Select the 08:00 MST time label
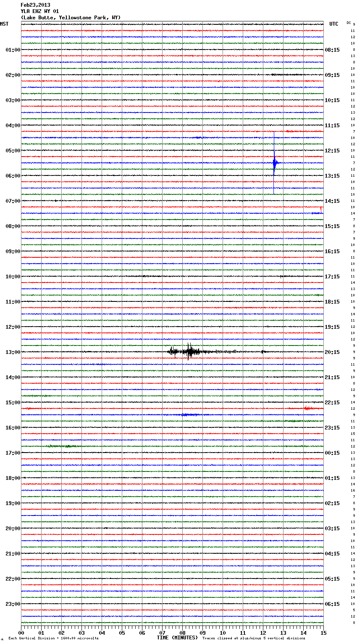This screenshot has width=357, height=644. [x=13, y=226]
